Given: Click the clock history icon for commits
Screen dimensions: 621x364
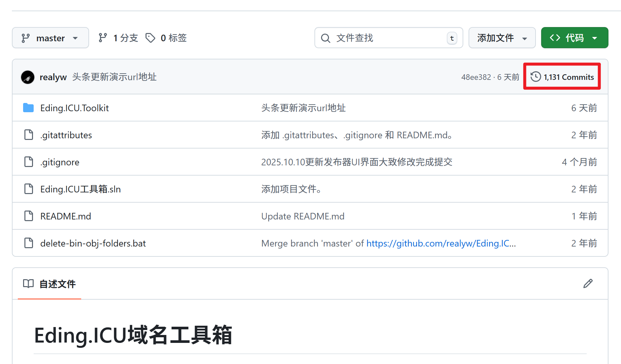Looking at the screenshot, I should click(x=535, y=77).
